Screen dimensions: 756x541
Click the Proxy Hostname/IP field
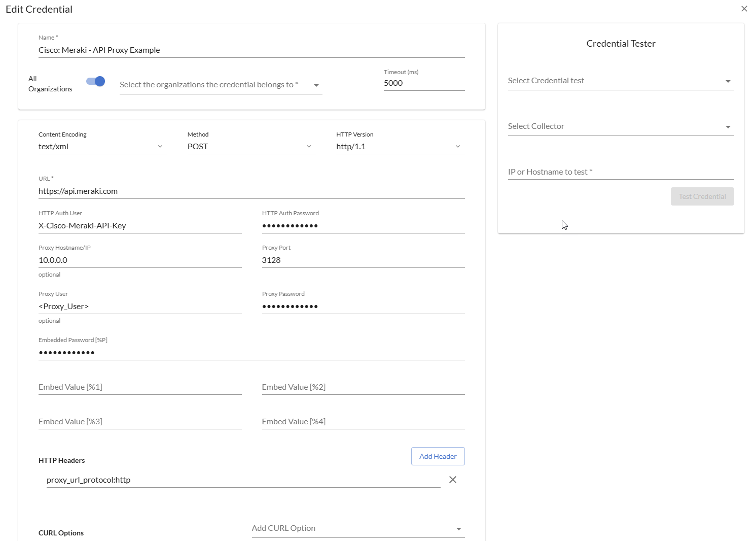[139, 260]
